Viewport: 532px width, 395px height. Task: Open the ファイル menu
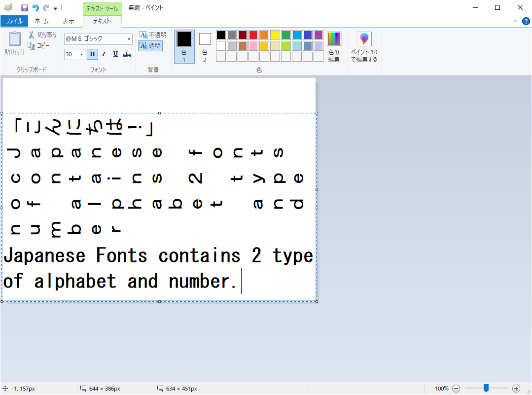pyautogui.click(x=14, y=21)
